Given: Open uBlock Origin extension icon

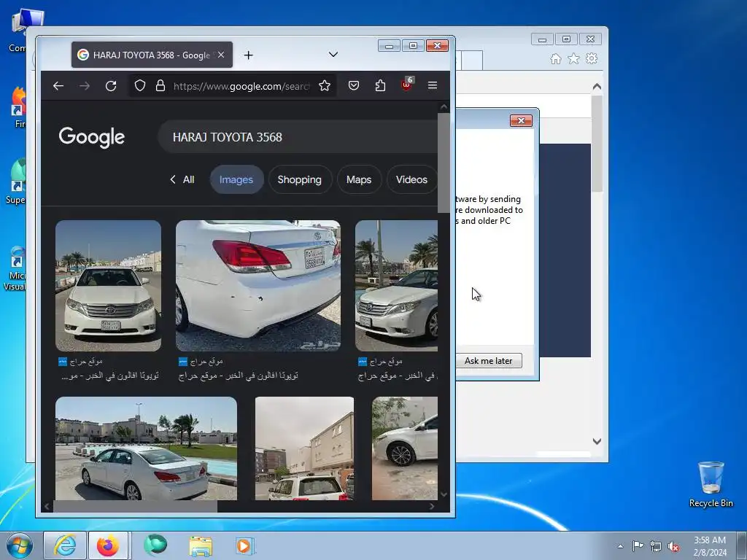Looking at the screenshot, I should (407, 85).
